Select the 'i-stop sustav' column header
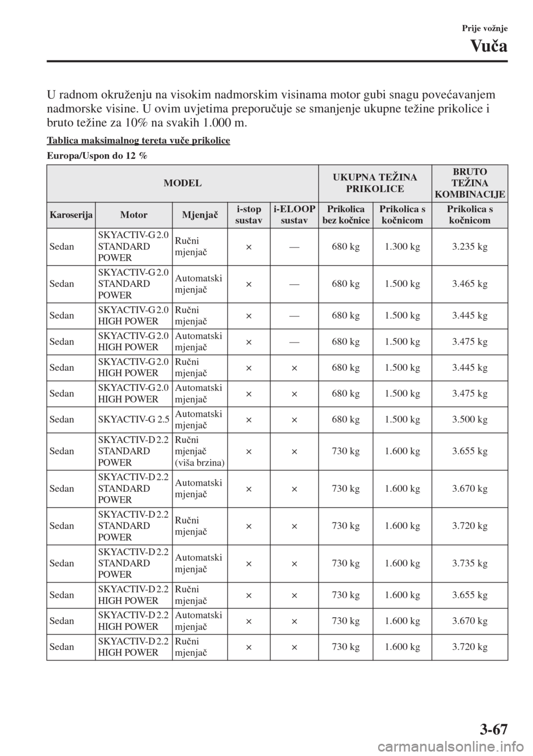This screenshot has height=756, width=533. click(x=249, y=215)
